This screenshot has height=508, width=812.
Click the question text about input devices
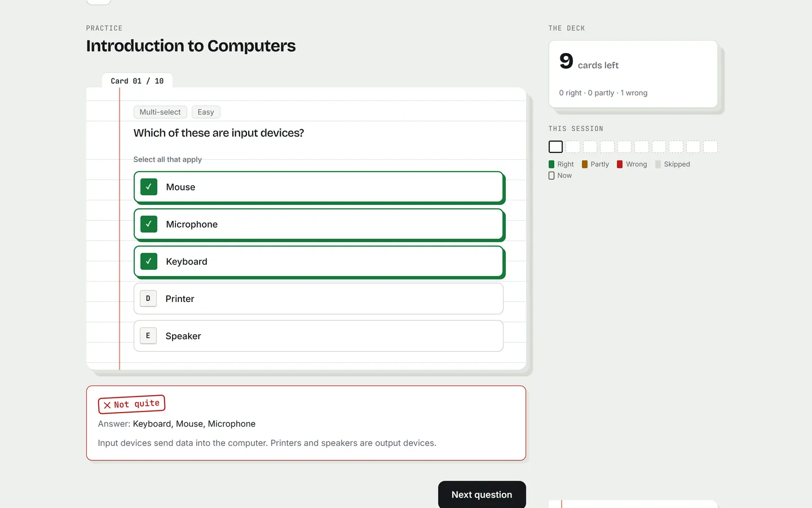coord(219,133)
